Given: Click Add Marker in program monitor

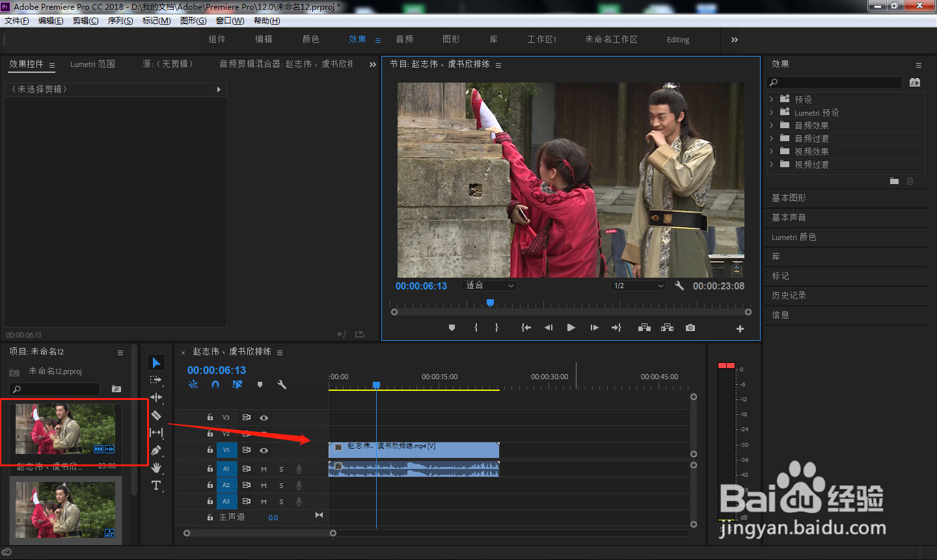Looking at the screenshot, I should coord(452,328).
